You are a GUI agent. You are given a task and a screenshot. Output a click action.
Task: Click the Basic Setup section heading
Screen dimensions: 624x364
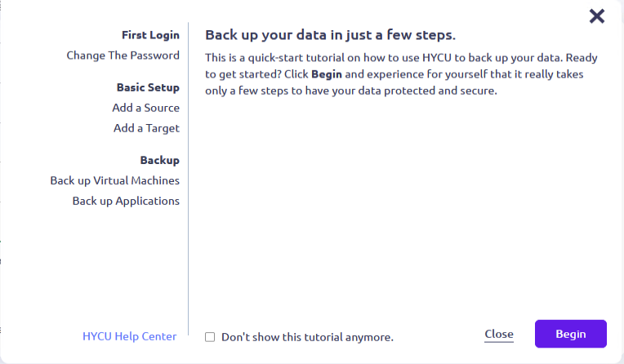[x=148, y=87]
